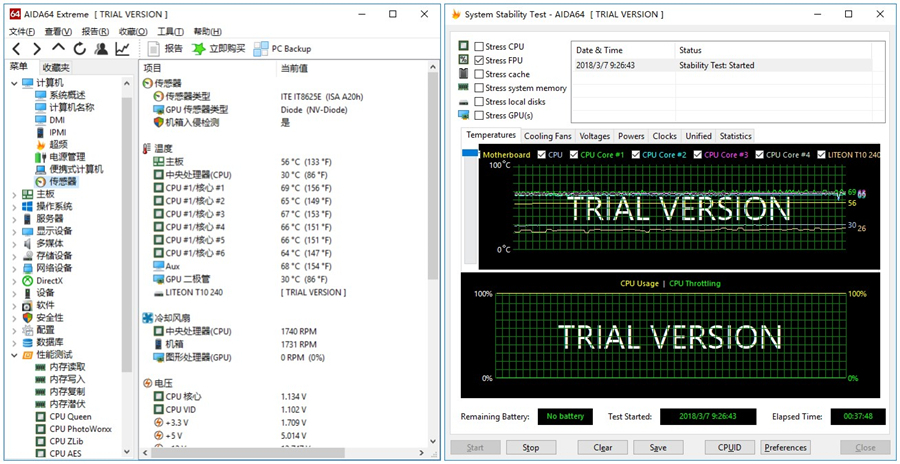This screenshot has height=464, width=900.
Task: Click the blue graph scale slider
Action: pyautogui.click(x=469, y=153)
